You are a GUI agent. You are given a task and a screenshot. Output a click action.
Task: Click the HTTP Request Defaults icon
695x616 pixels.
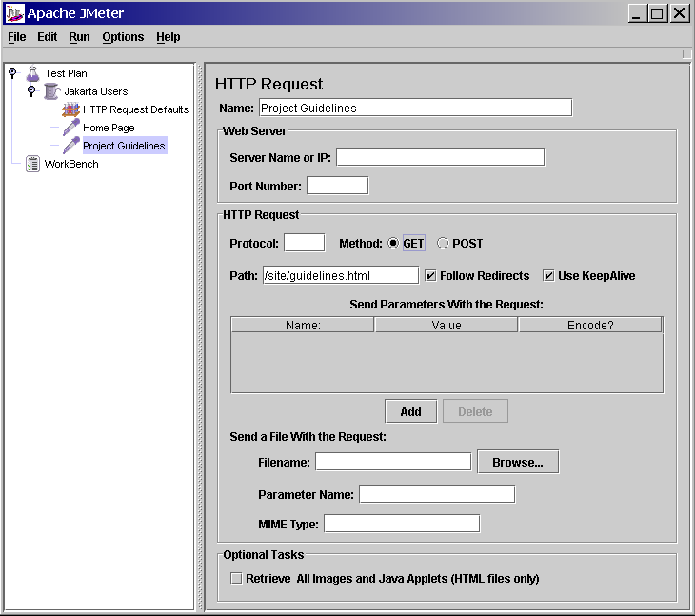(70, 109)
